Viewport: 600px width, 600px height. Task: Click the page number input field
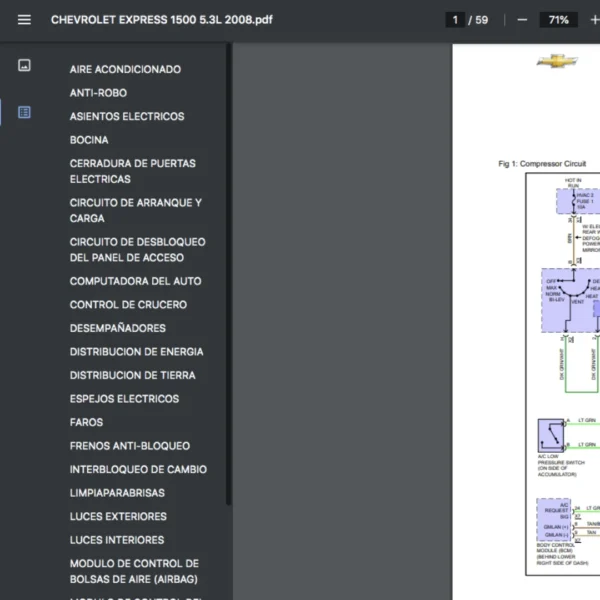click(455, 20)
